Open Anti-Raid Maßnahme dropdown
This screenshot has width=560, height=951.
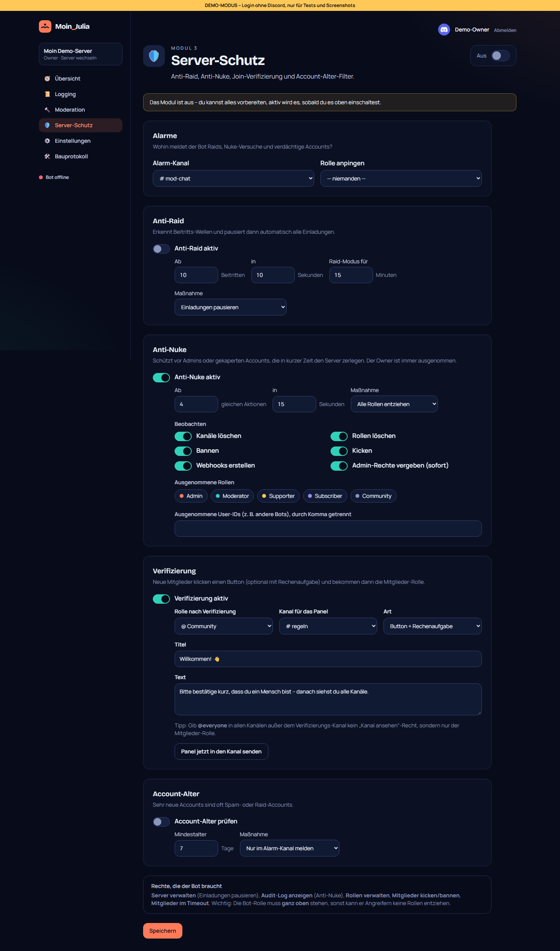[x=231, y=307]
